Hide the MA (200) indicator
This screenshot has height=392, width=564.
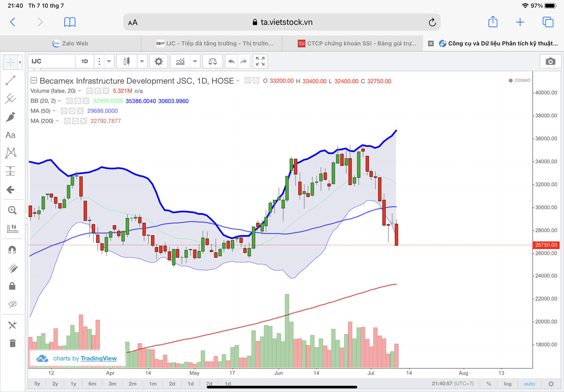click(67, 121)
